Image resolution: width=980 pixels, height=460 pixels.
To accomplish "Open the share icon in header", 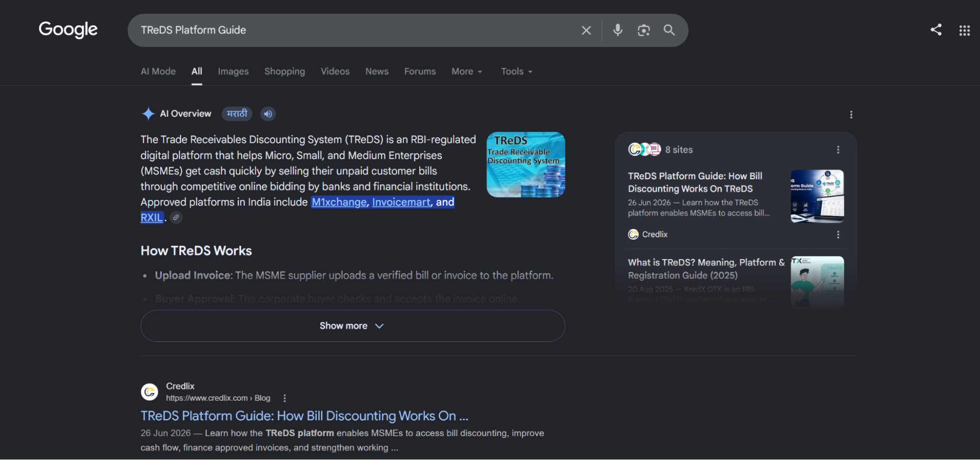I will pyautogui.click(x=936, y=30).
